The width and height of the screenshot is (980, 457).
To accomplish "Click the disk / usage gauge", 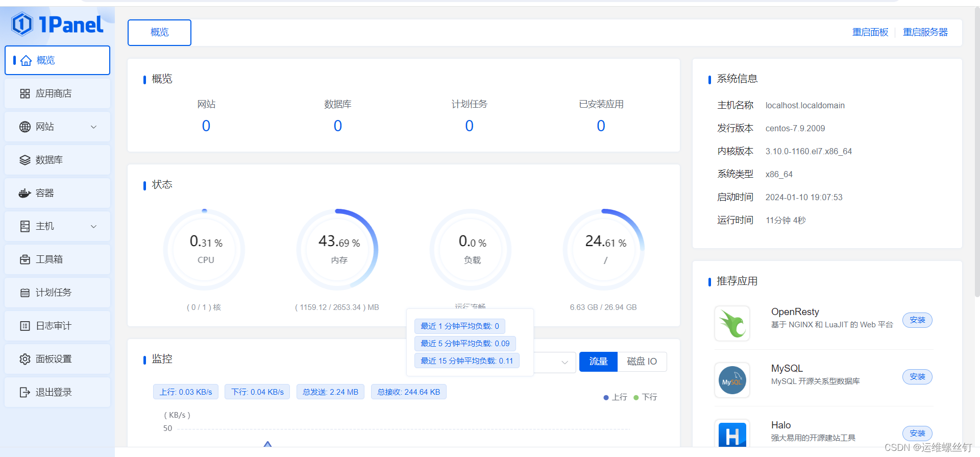I will click(x=604, y=250).
